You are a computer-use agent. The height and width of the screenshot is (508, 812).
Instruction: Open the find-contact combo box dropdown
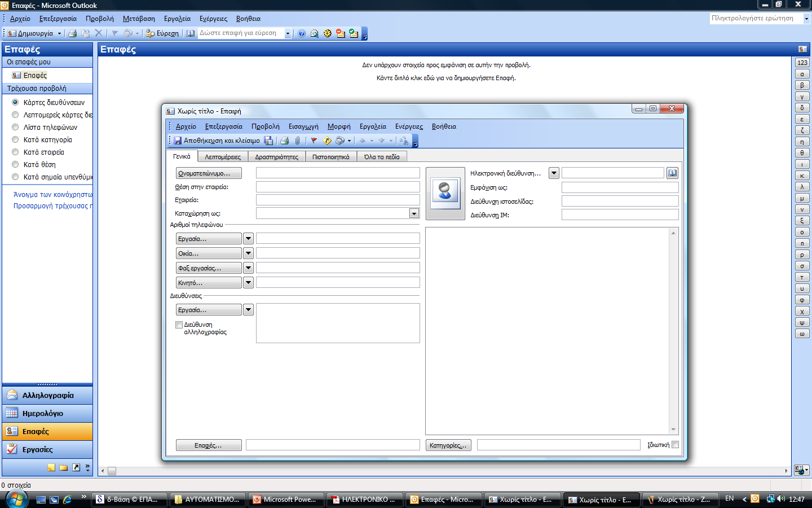pos(288,33)
